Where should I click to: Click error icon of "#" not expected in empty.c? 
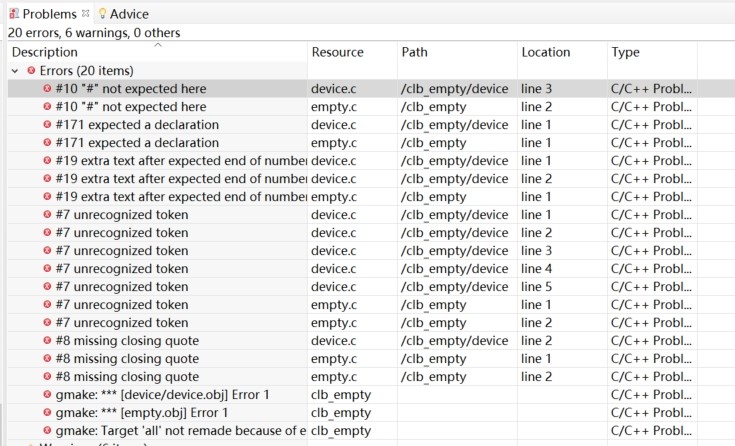tap(47, 107)
